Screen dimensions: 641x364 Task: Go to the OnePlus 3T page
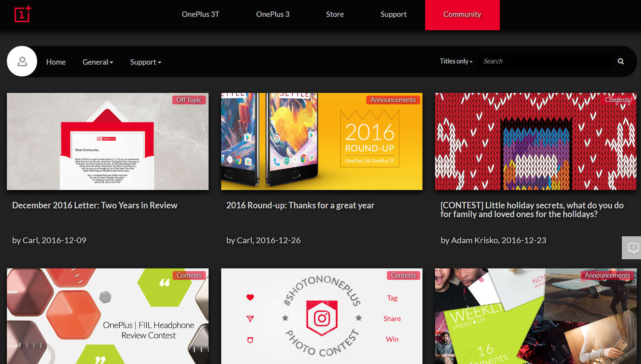click(200, 14)
